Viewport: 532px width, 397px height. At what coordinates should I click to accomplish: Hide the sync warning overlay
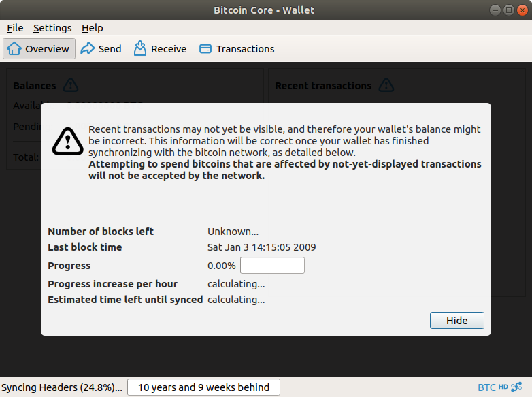tap(456, 320)
